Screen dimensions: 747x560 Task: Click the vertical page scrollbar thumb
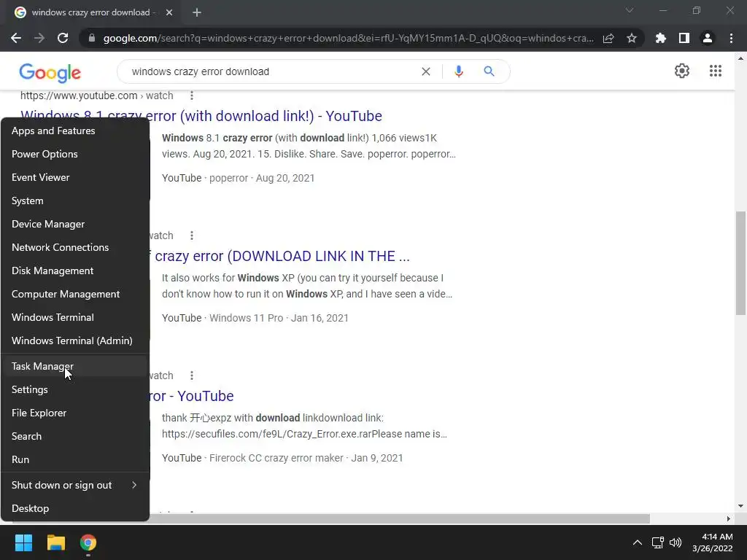740,262
